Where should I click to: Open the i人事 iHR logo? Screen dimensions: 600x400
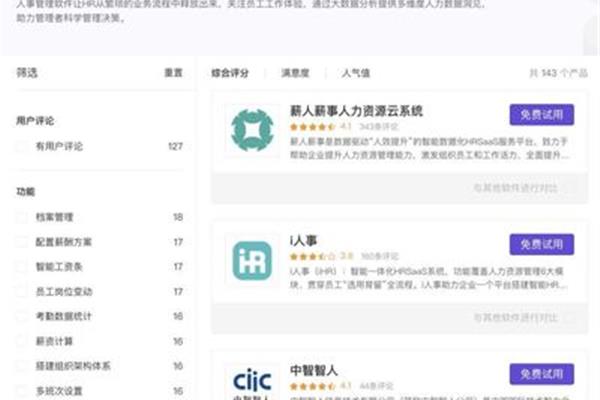pos(253,261)
